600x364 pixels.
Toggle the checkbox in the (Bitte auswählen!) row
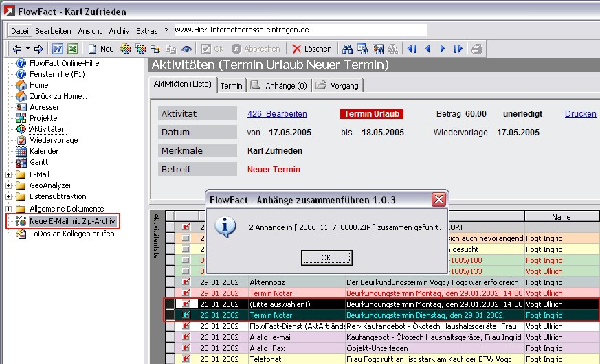(186, 304)
